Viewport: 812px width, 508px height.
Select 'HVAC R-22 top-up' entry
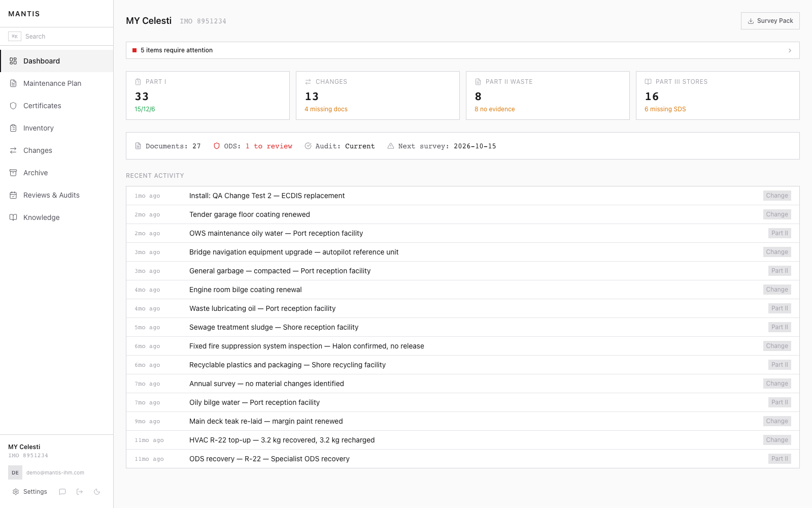click(463, 440)
